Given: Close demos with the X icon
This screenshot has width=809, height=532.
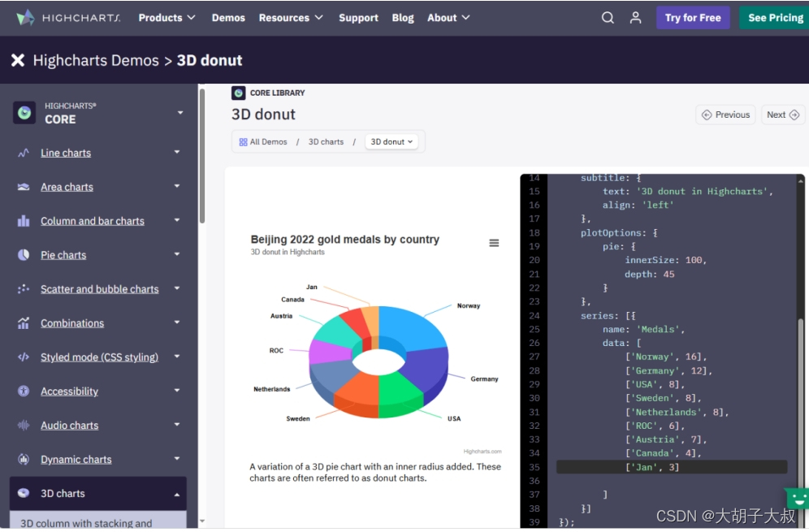Looking at the screenshot, I should [18, 60].
